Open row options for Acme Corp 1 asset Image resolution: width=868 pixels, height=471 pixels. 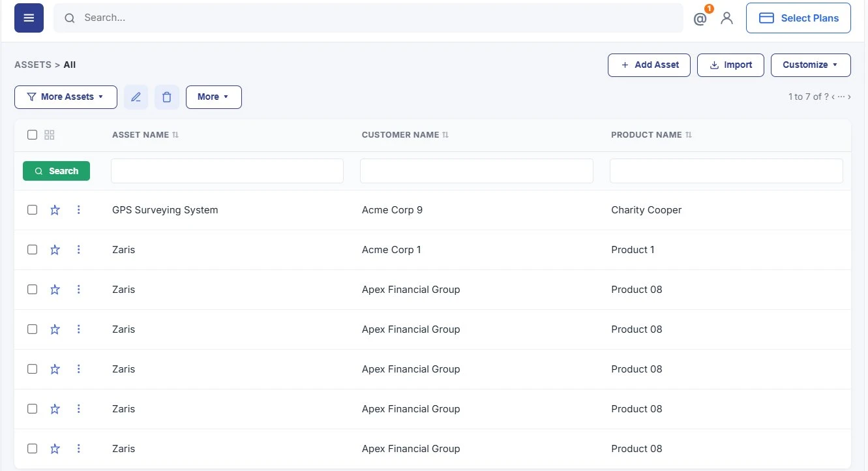pos(79,250)
